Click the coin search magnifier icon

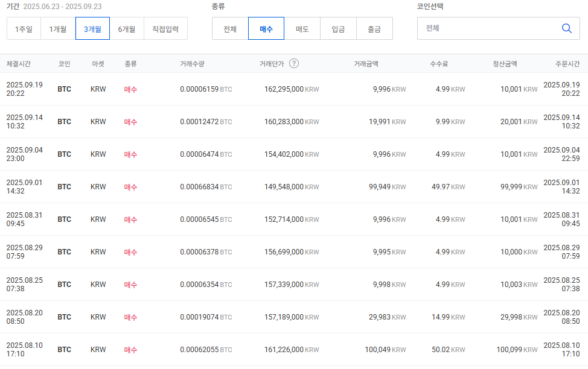[566, 28]
